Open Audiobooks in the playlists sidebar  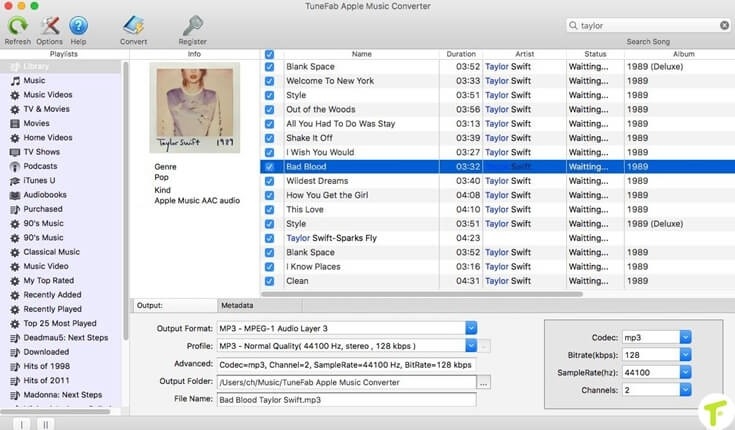43,195
